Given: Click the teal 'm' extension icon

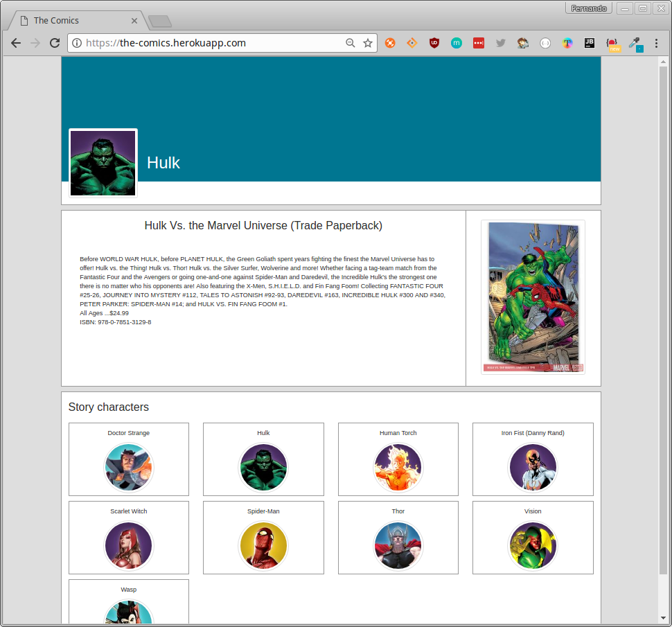Looking at the screenshot, I should 457,43.
